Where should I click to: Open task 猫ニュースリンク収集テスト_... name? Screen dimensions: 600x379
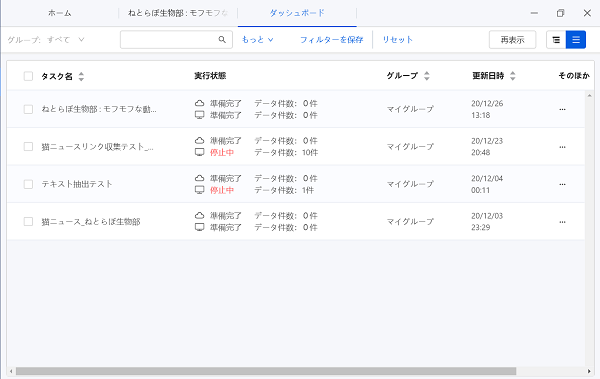click(98, 147)
